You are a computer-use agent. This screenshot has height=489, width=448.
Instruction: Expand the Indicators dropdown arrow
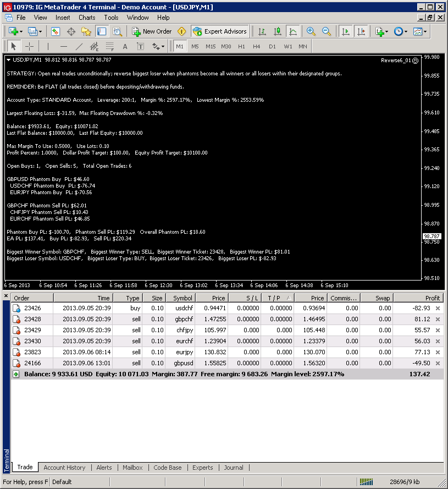386,31
